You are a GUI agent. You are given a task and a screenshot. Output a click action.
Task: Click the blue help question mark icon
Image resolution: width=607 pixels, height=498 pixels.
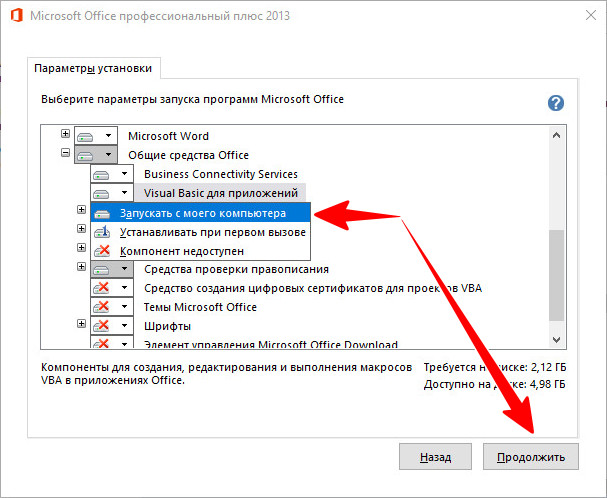(x=556, y=103)
